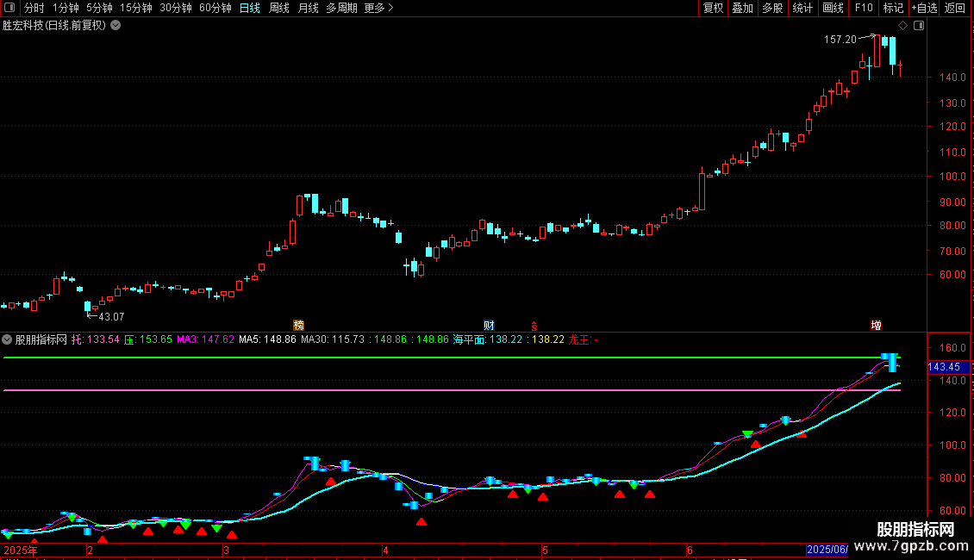Open the 多股 multi-stock view

772,8
